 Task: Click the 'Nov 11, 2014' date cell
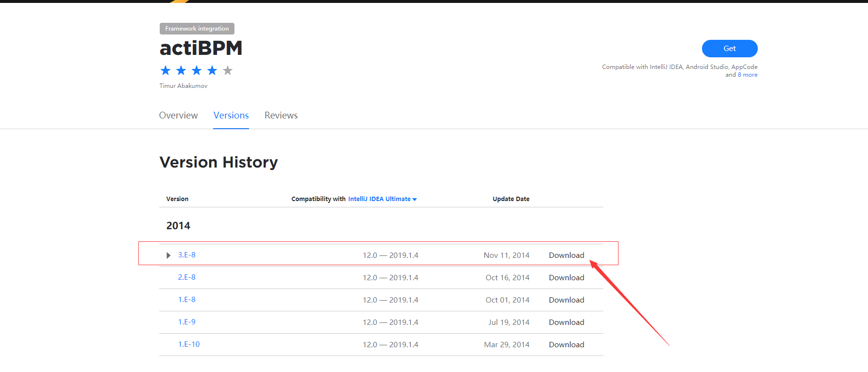point(506,255)
